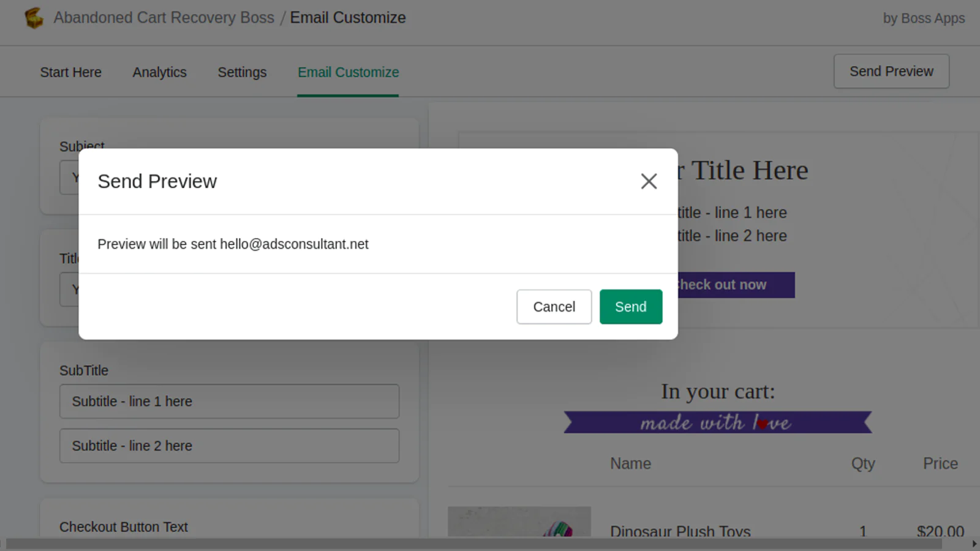
Task: Cancel the Send Preview dialog
Action: tap(554, 307)
